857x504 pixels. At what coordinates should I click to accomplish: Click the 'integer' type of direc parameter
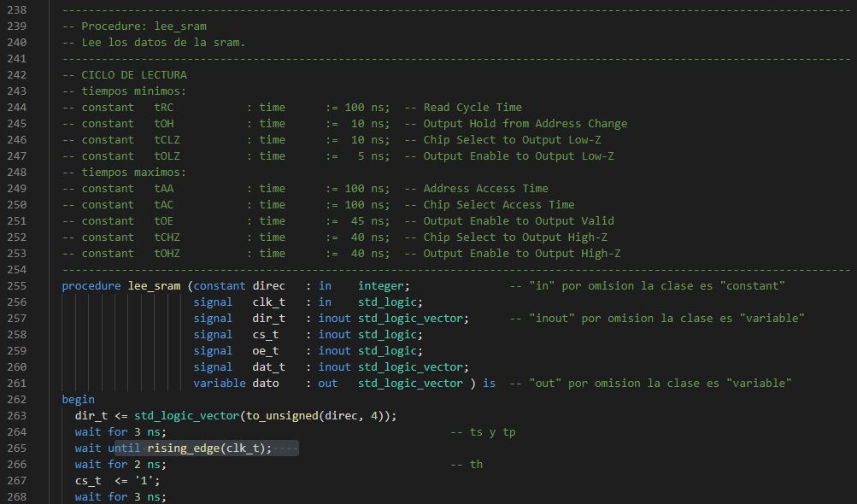point(383,286)
